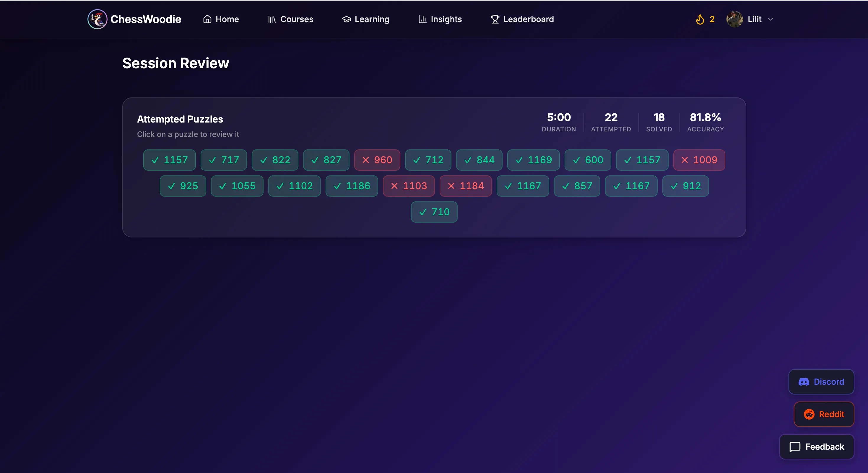The height and width of the screenshot is (473, 868).
Task: Select solved puzzle 600
Action: click(588, 160)
